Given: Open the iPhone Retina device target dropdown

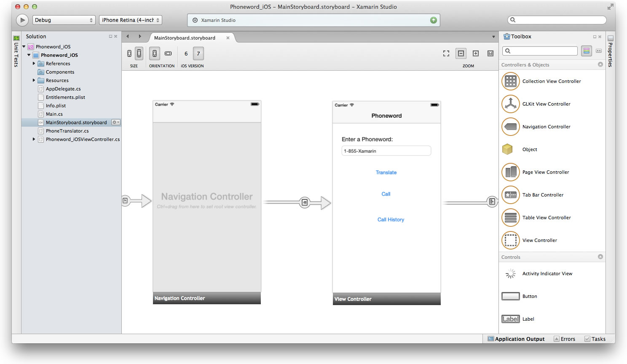Looking at the screenshot, I should (131, 20).
